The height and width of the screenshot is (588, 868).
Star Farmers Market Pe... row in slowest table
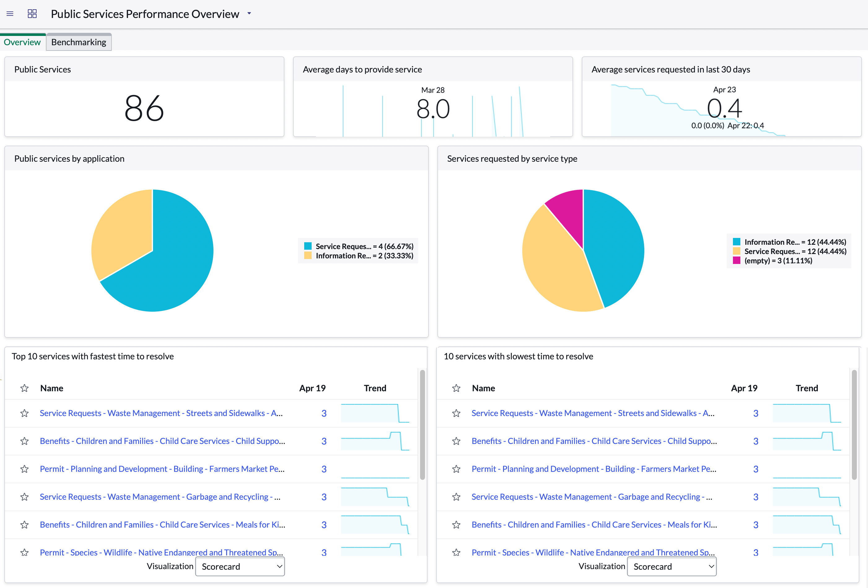456,469
